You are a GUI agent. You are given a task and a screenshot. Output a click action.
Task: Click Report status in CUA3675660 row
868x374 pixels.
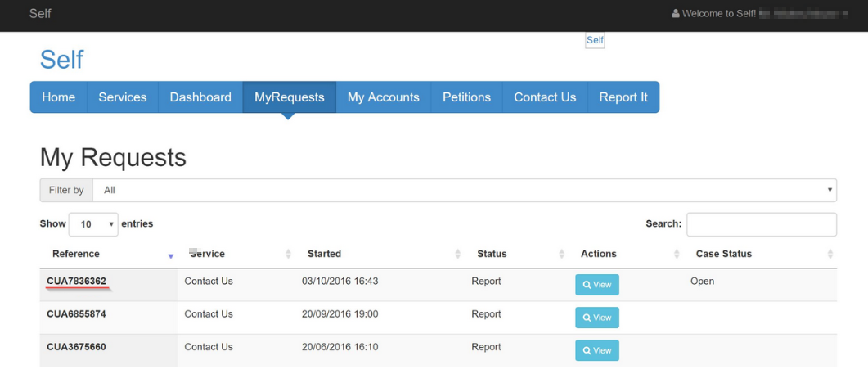click(486, 347)
